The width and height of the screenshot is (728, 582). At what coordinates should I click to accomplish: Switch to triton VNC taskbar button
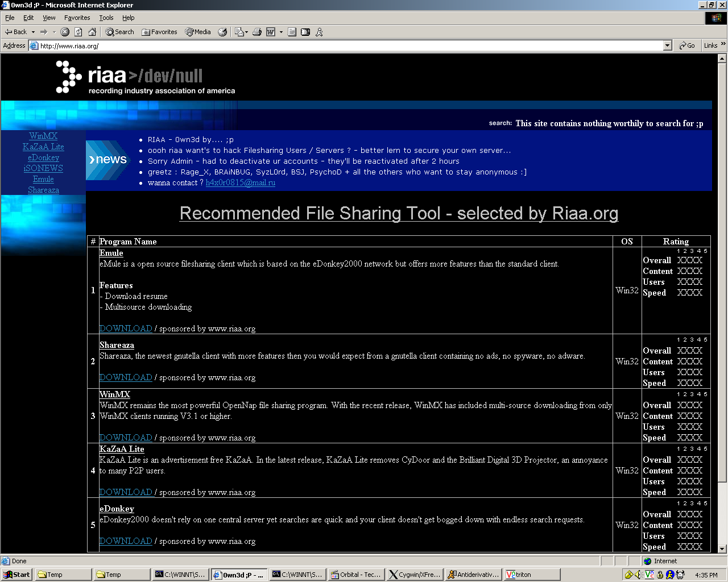(532, 575)
